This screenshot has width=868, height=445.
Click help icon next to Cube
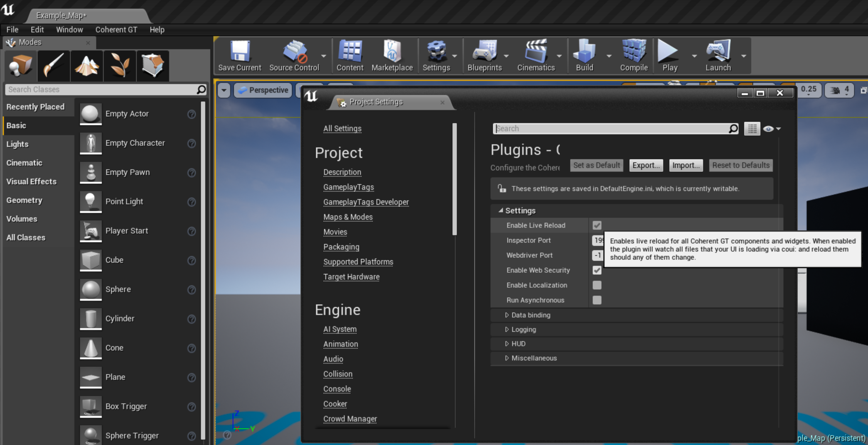pos(192,260)
